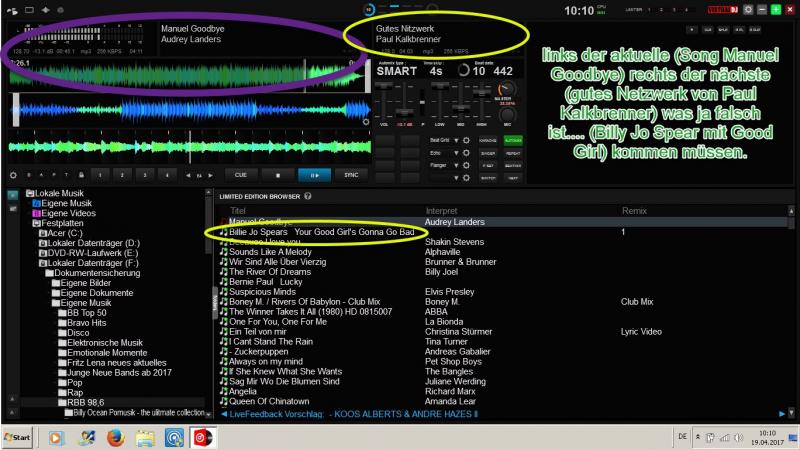The height and width of the screenshot is (450, 800).
Task: Open Beat Grid effect dropdown arrow
Action: pyautogui.click(x=457, y=140)
